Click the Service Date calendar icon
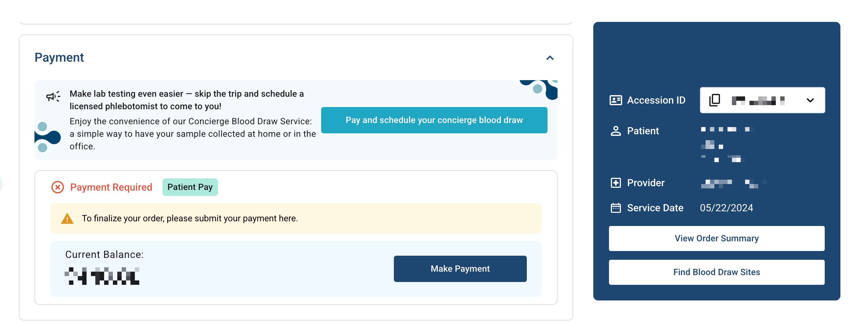 point(615,208)
